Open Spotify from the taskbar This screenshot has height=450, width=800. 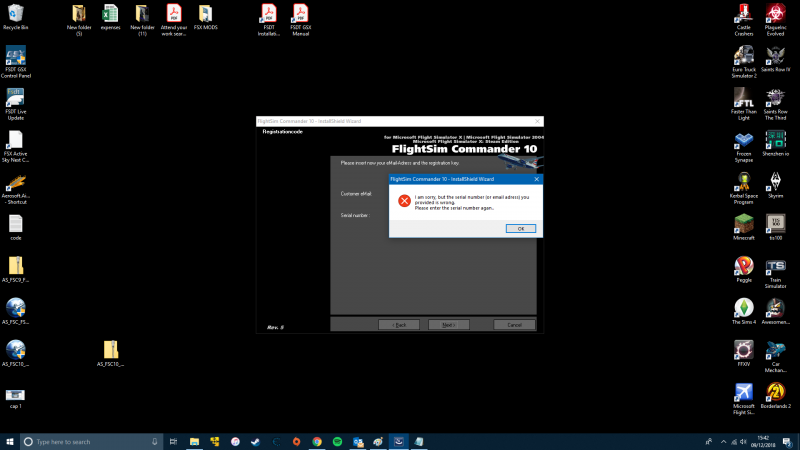tap(337, 442)
